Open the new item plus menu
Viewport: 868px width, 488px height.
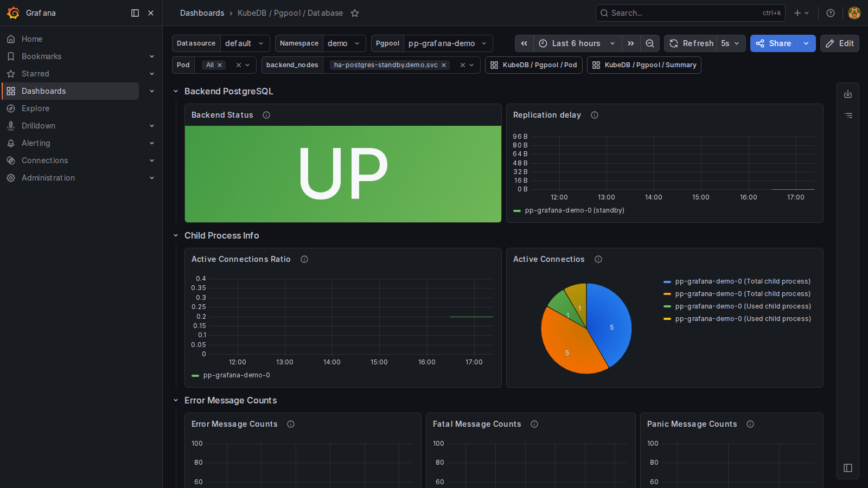coord(801,13)
